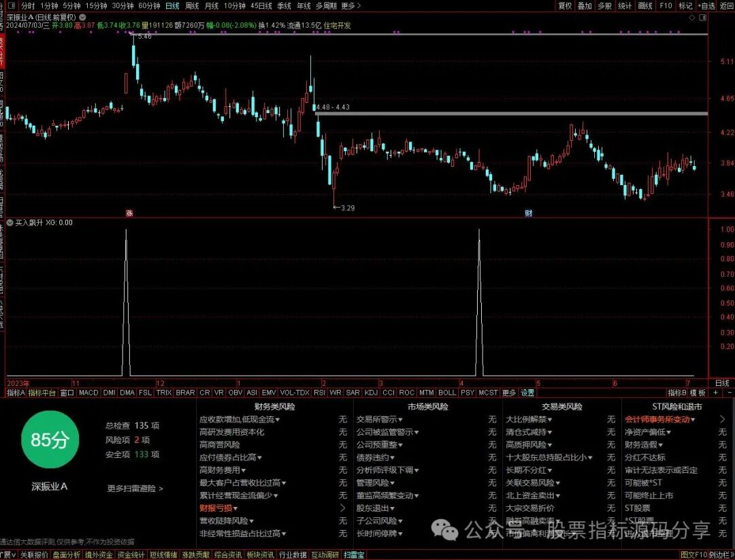Click the 返回 button
The height and width of the screenshot is (560, 735).
[x=727, y=5]
